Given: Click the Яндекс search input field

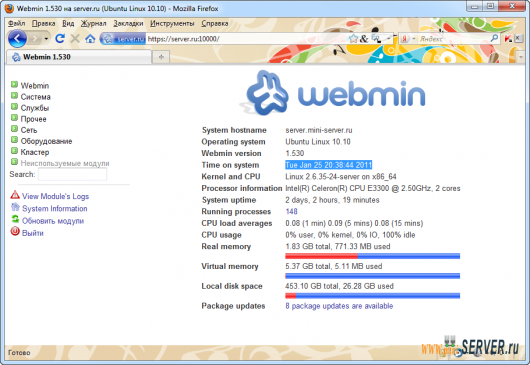Looking at the screenshot, I should (x=453, y=39).
